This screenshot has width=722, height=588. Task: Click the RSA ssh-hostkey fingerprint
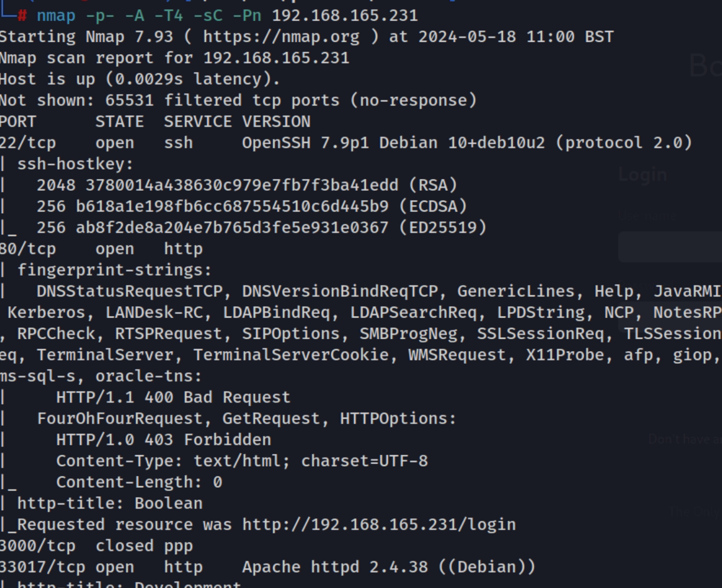[242, 185]
